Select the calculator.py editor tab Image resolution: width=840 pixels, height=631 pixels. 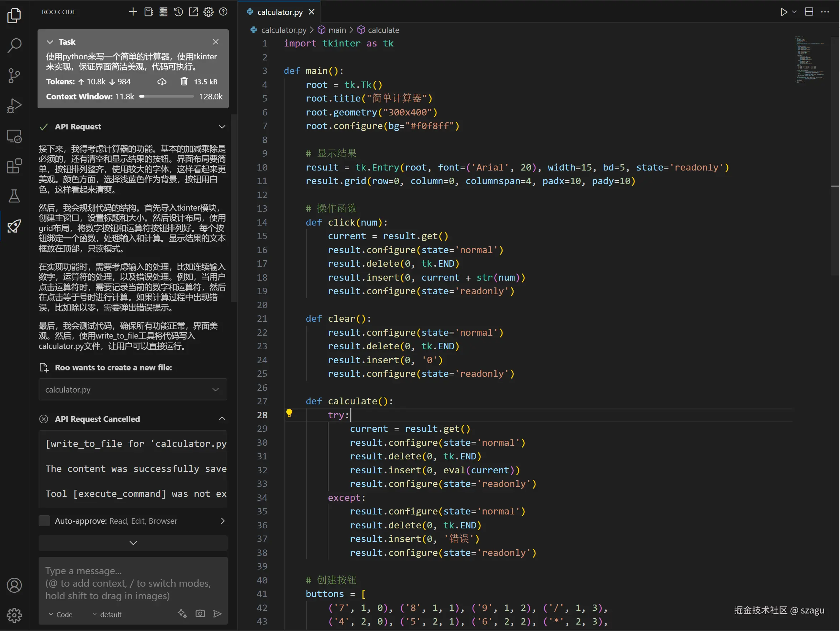(x=280, y=12)
